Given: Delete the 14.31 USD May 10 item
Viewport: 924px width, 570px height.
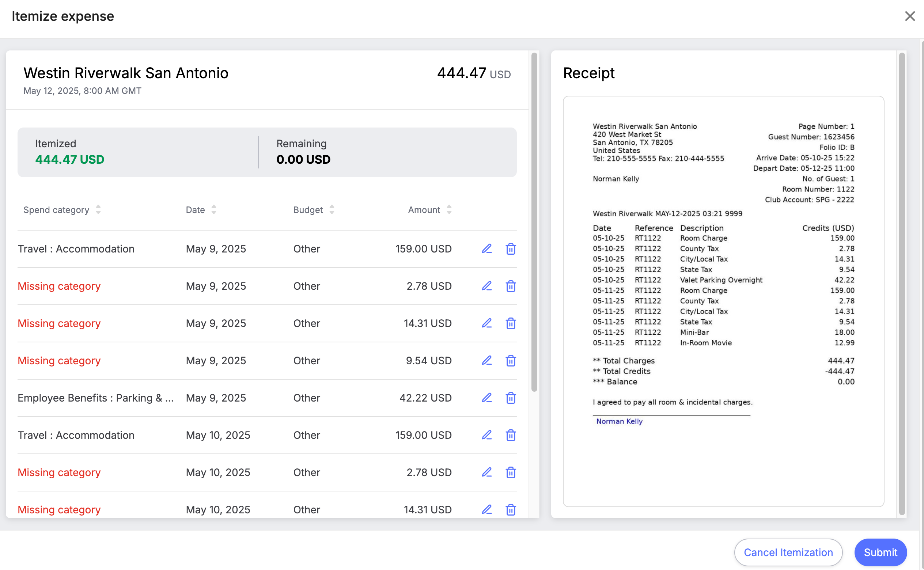Looking at the screenshot, I should 511,510.
